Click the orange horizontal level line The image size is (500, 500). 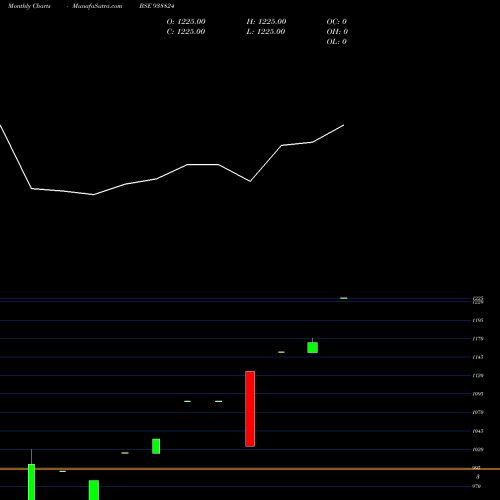pyautogui.click(x=250, y=469)
